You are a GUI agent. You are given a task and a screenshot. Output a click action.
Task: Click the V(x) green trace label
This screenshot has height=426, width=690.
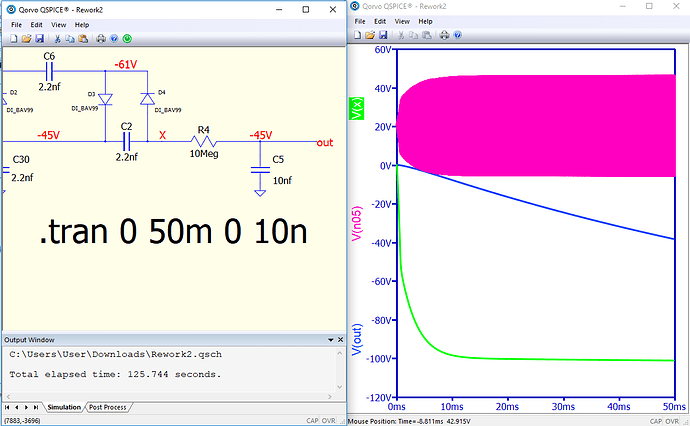coord(355,108)
